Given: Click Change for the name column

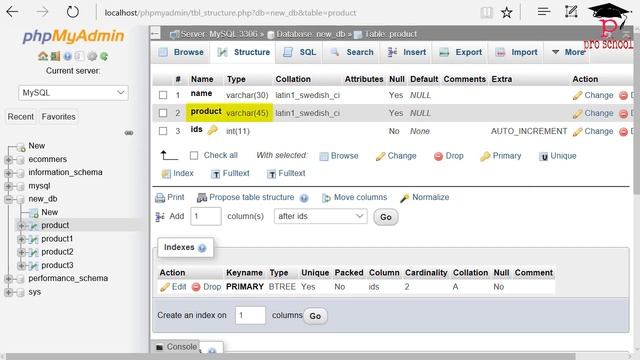Looking at the screenshot, I should (x=593, y=95).
